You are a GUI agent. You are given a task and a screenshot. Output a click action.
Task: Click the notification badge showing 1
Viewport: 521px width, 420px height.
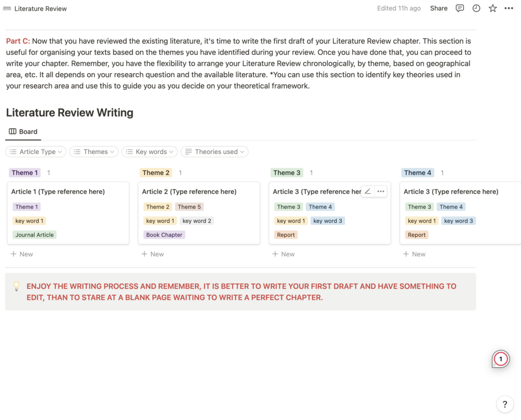click(500, 359)
